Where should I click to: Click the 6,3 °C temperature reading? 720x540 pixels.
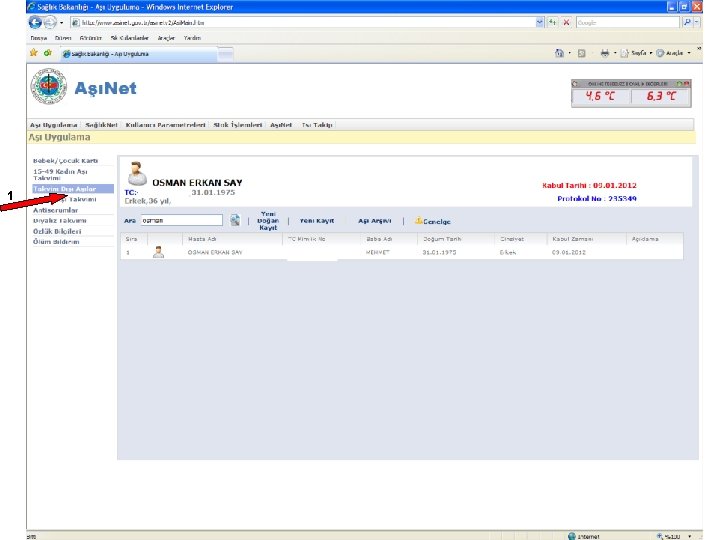tap(661, 96)
